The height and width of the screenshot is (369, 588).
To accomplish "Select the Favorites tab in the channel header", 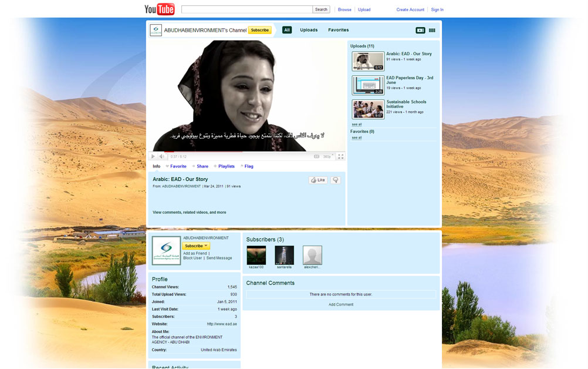I will (338, 30).
